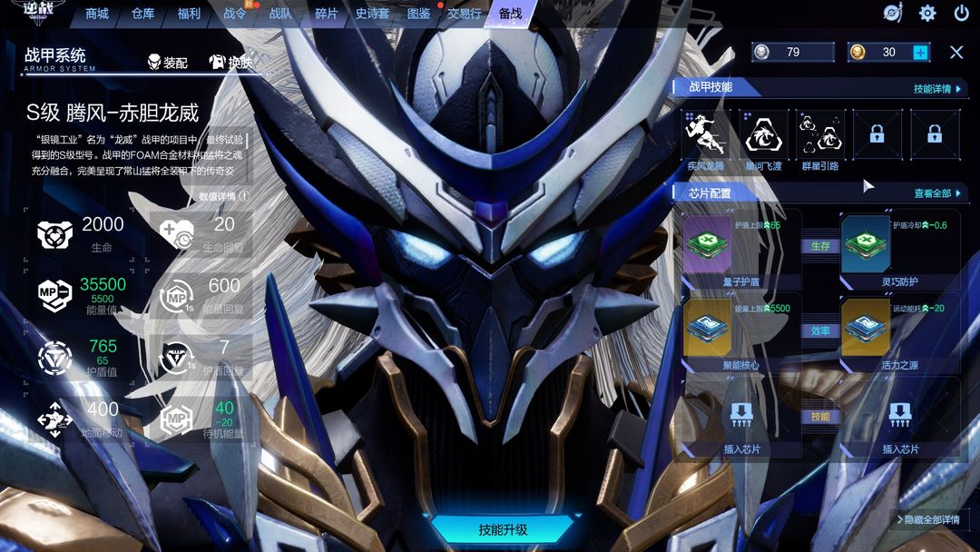Add gold currency with plus button
Viewport: 980px width, 552px height.
click(x=920, y=53)
